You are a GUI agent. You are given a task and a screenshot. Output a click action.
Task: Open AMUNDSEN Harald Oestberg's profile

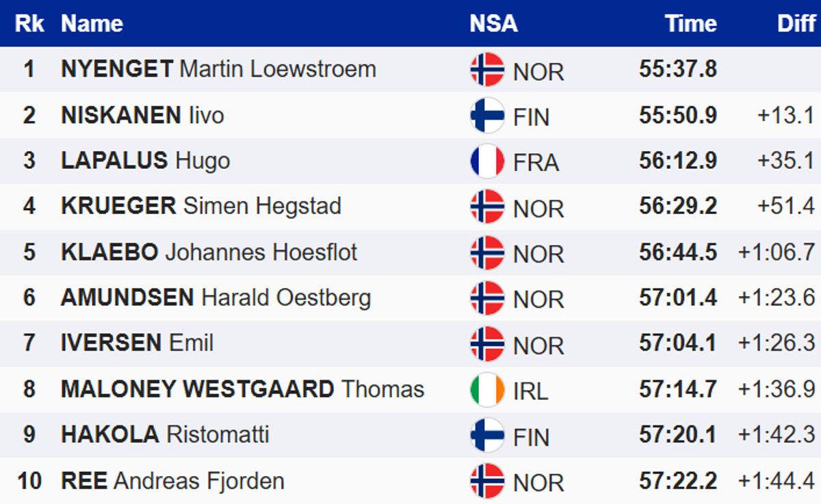click(x=216, y=298)
